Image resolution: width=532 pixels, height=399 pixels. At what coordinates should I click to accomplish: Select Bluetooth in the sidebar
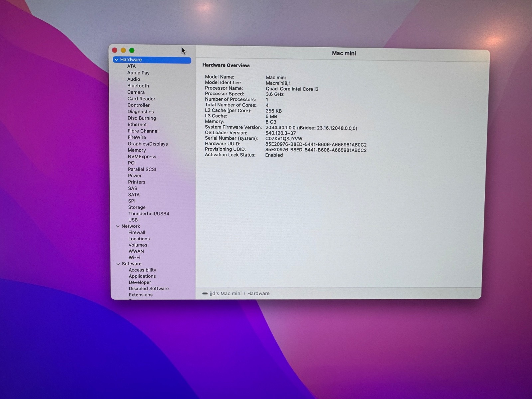coord(138,86)
